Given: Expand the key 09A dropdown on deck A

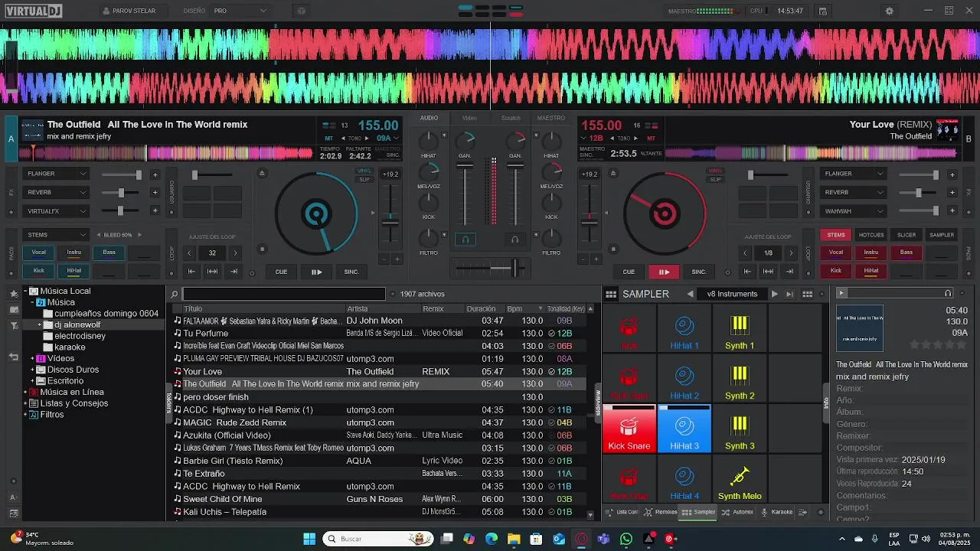Looking at the screenshot, I should pos(395,139).
